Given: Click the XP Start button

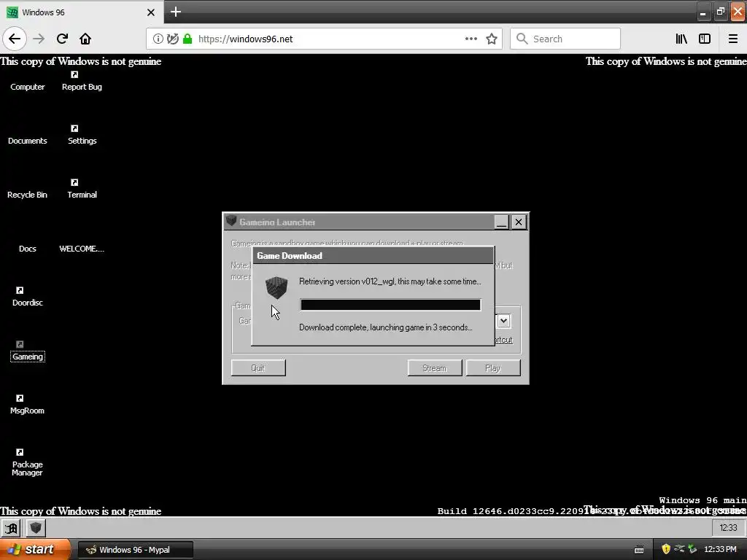Looking at the screenshot, I should 34,550.
